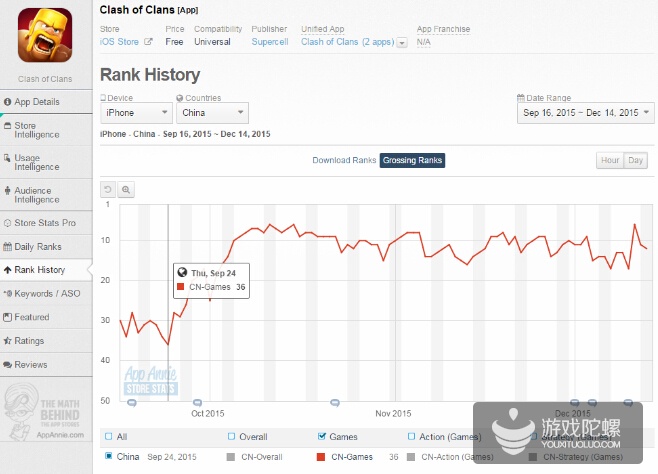Click the Clash of Clans app icon

(x=45, y=35)
